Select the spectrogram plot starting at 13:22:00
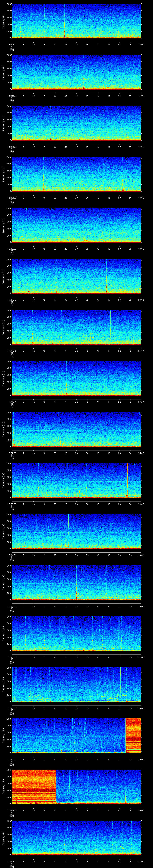The width and height of the screenshot is (153, 868). coord(77,429)
